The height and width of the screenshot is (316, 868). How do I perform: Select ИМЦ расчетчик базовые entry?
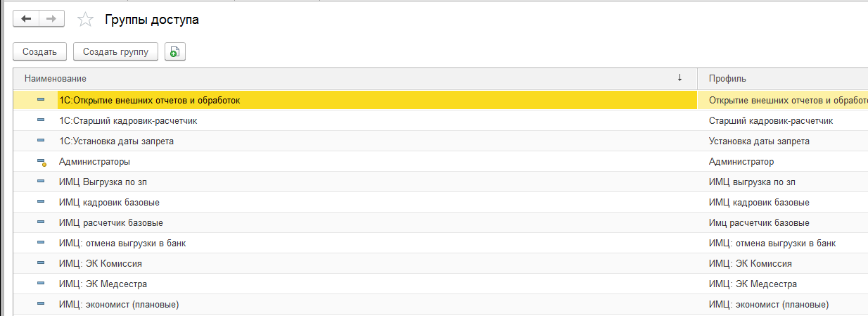tap(111, 222)
